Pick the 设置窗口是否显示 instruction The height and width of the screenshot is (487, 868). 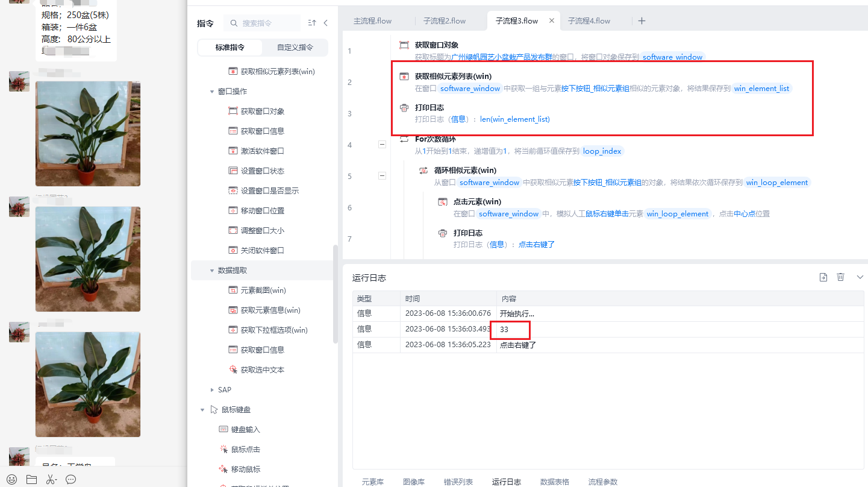(263, 190)
